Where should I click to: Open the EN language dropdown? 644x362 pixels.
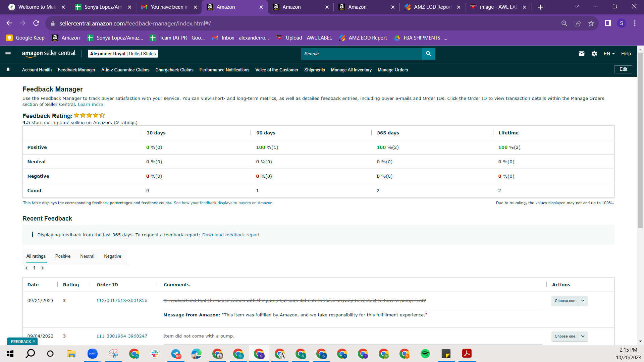click(609, 54)
